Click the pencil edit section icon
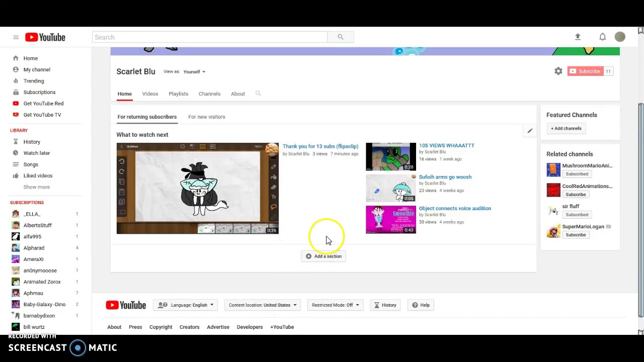This screenshot has height=362, width=644. pyautogui.click(x=530, y=131)
